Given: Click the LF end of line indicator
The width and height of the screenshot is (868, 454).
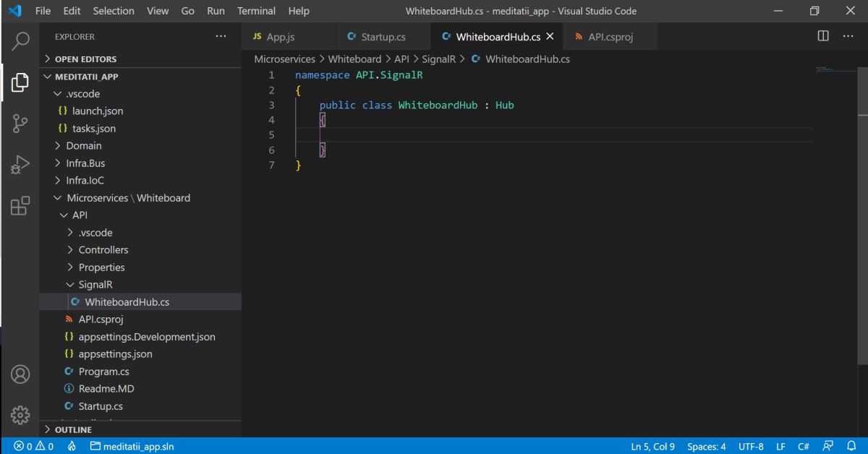Looking at the screenshot, I should click(x=781, y=446).
